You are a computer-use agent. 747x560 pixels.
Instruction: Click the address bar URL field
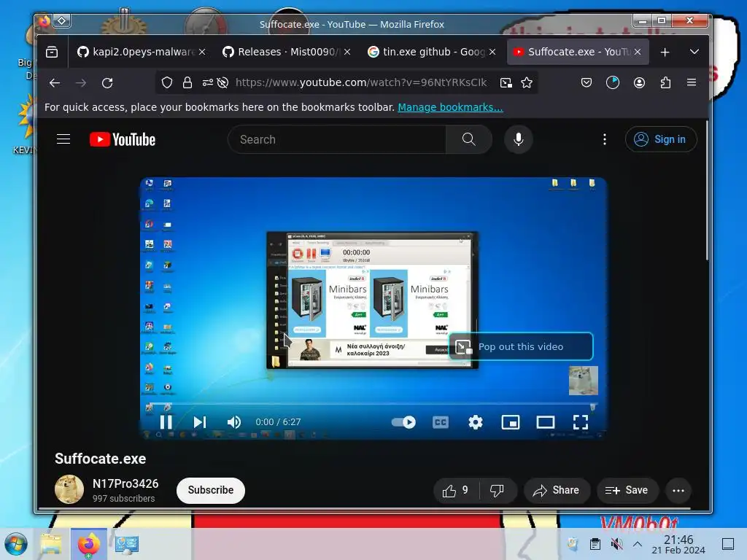pos(360,83)
